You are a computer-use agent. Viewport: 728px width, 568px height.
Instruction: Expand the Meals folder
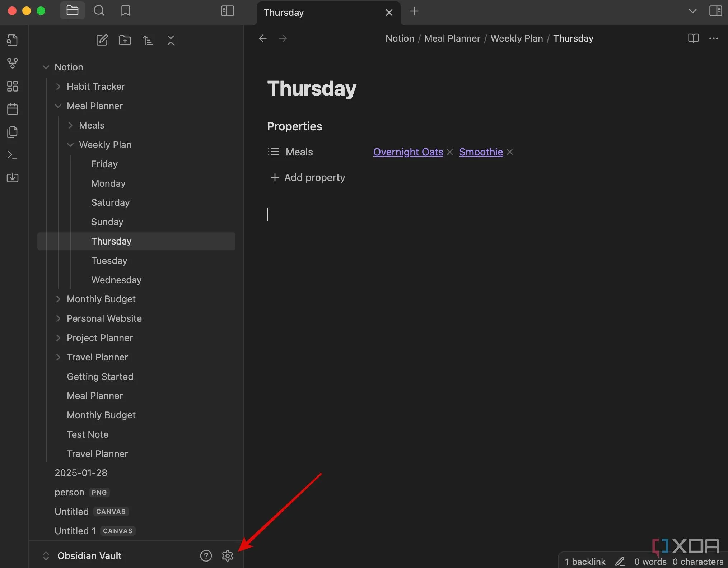[70, 125]
